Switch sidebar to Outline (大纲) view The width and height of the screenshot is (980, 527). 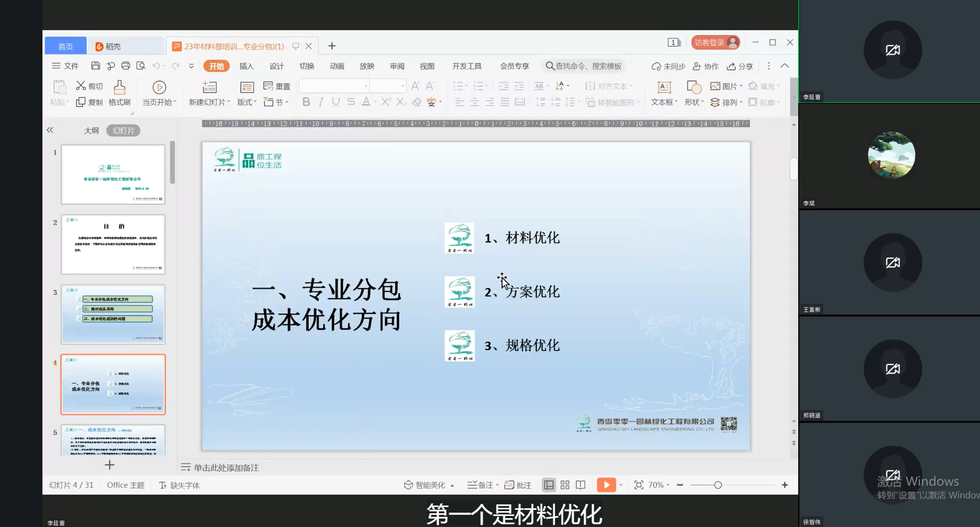(91, 131)
